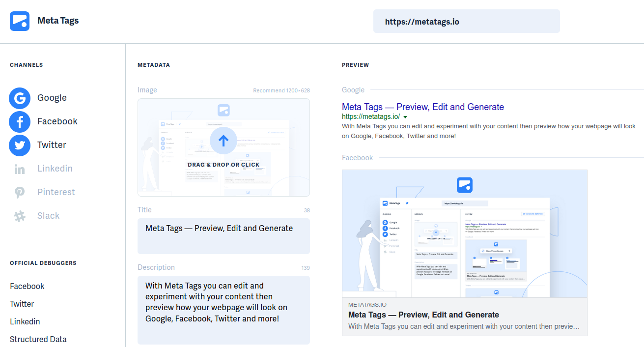Click the Title input field
644x347 pixels.
click(224, 236)
